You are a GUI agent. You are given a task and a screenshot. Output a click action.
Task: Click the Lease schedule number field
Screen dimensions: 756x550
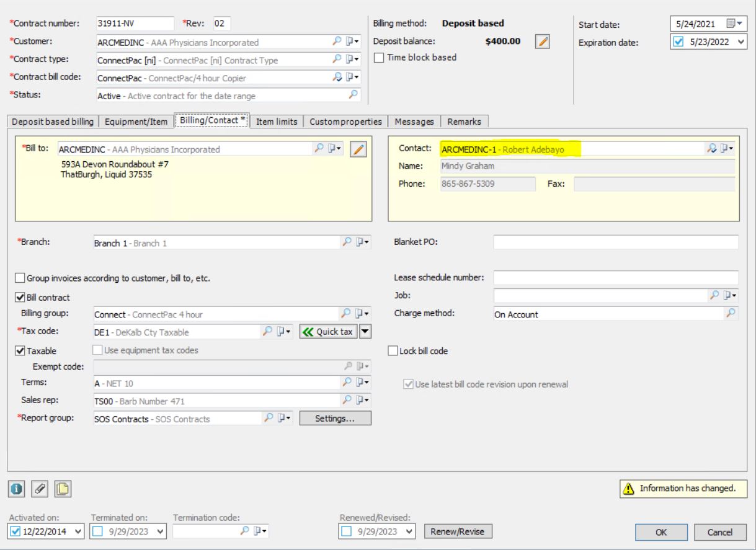tap(616, 278)
